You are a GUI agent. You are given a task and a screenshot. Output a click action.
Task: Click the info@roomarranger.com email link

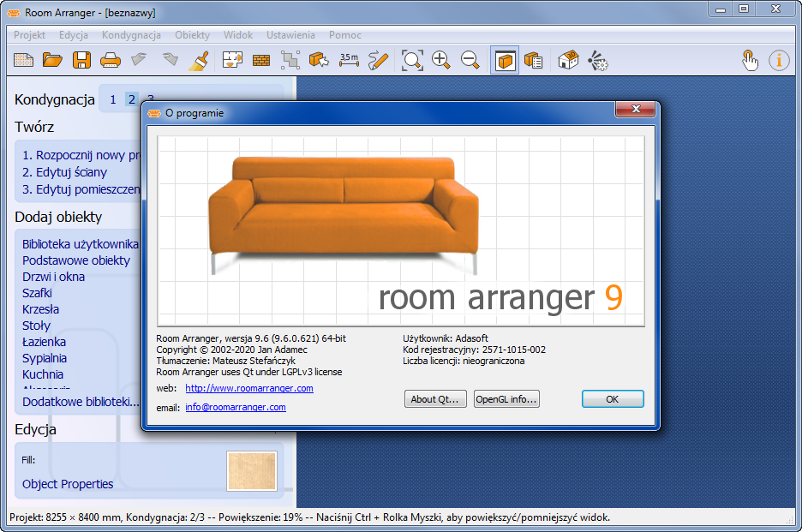[x=236, y=407]
